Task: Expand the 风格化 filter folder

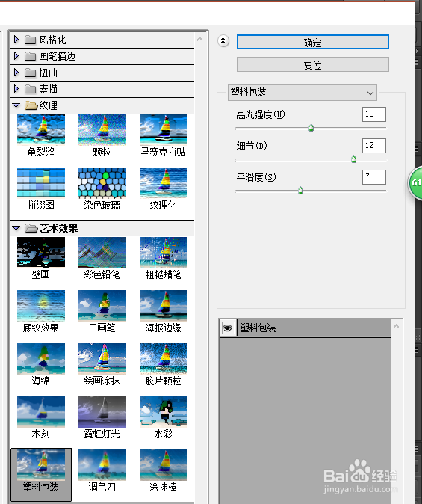Action: (x=16, y=40)
